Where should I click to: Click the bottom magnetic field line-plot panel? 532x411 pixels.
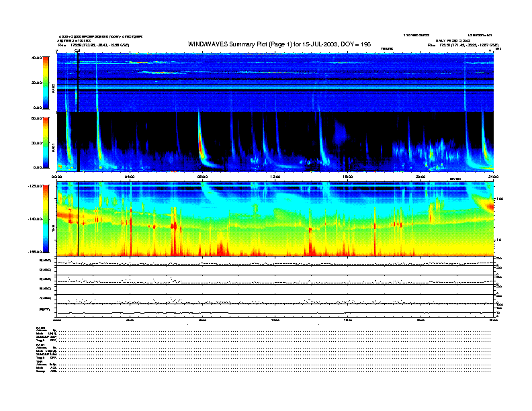[x=275, y=310]
